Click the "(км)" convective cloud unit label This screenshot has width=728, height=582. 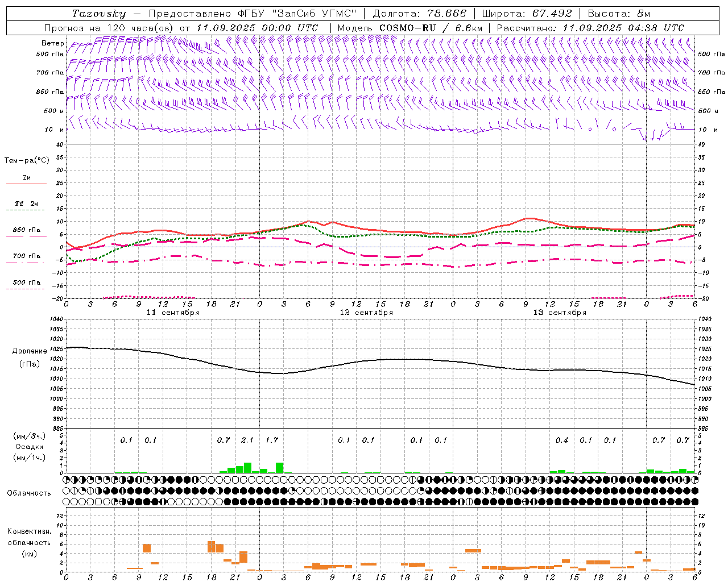tap(30, 554)
